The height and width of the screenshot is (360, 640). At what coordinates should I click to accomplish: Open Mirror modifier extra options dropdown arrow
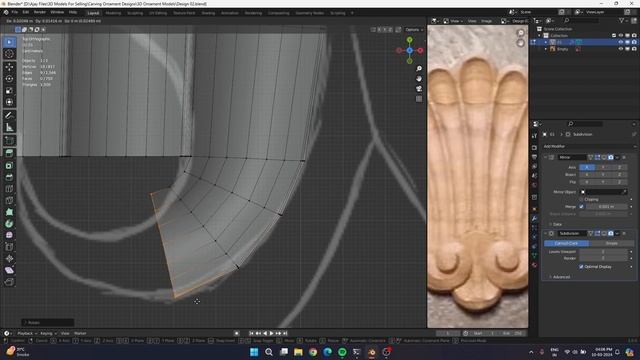[617, 157]
